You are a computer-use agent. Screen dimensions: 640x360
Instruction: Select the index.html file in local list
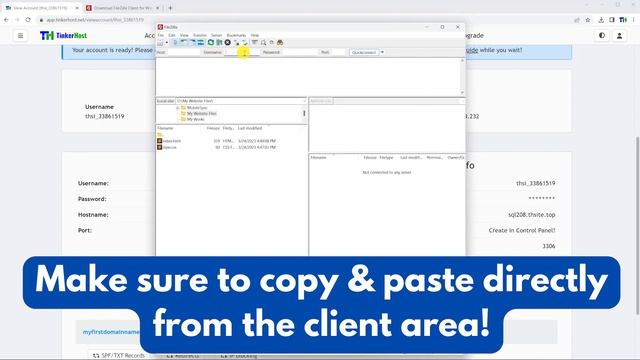click(x=171, y=141)
